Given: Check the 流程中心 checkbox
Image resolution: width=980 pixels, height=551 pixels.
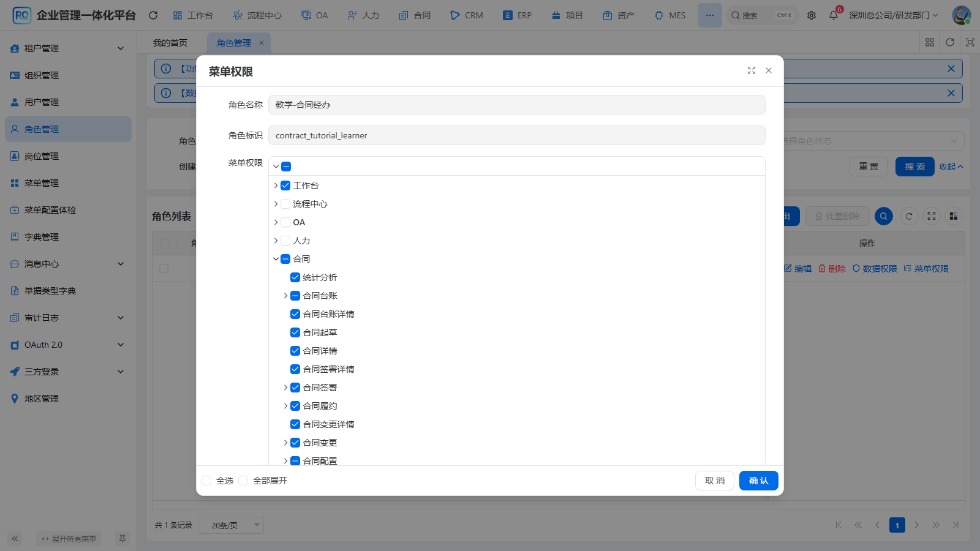Looking at the screenshot, I should [285, 204].
